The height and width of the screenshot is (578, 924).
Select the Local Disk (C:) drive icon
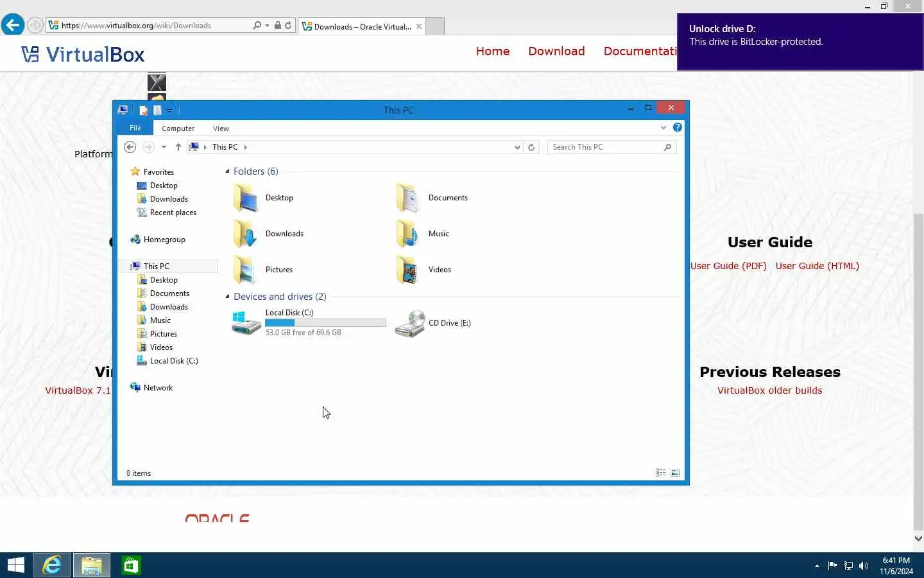pos(246,323)
